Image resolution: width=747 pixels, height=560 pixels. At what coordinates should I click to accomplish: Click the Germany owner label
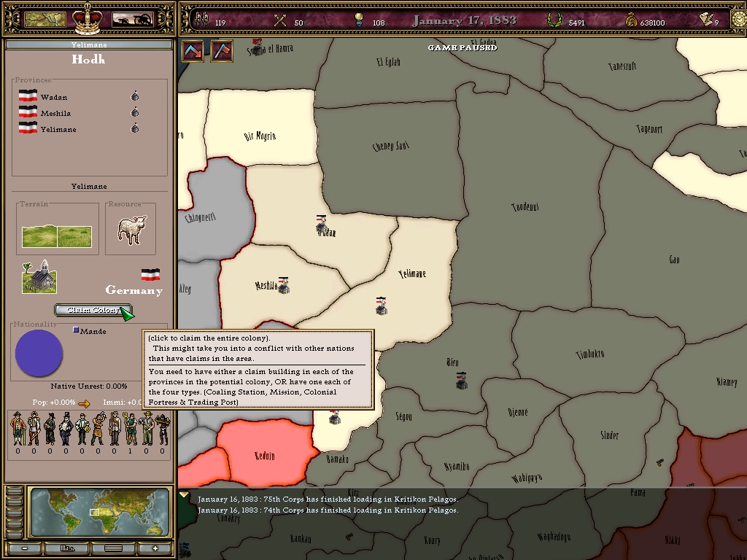click(134, 290)
